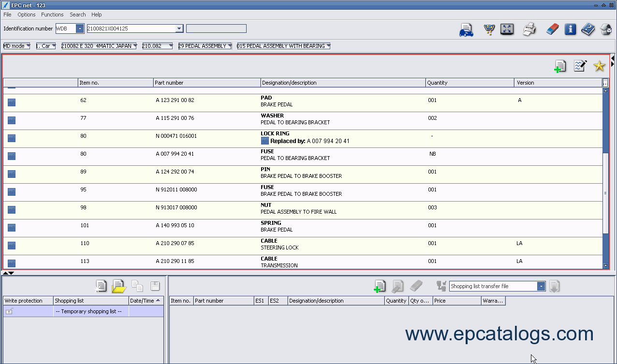Open the Search menu
617x364 pixels.
tap(77, 15)
